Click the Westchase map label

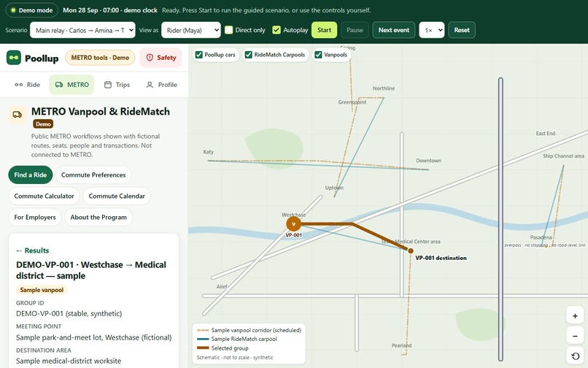coord(293,215)
